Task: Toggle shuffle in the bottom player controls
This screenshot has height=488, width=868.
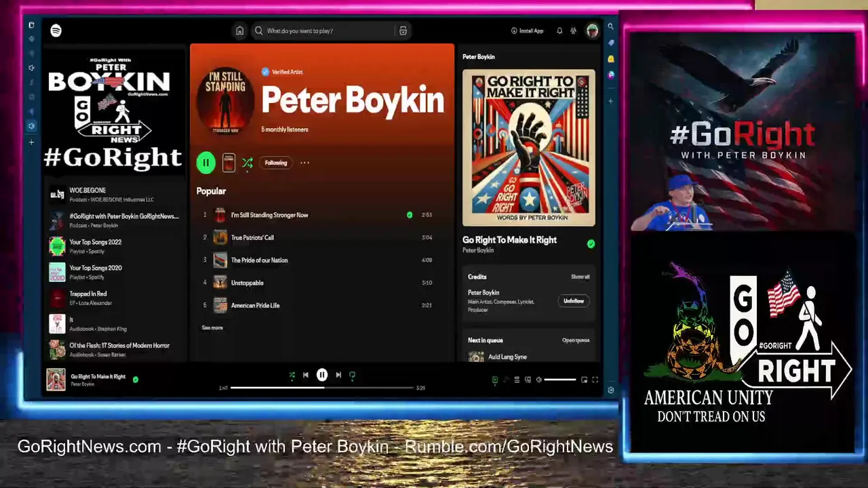Action: (x=292, y=375)
